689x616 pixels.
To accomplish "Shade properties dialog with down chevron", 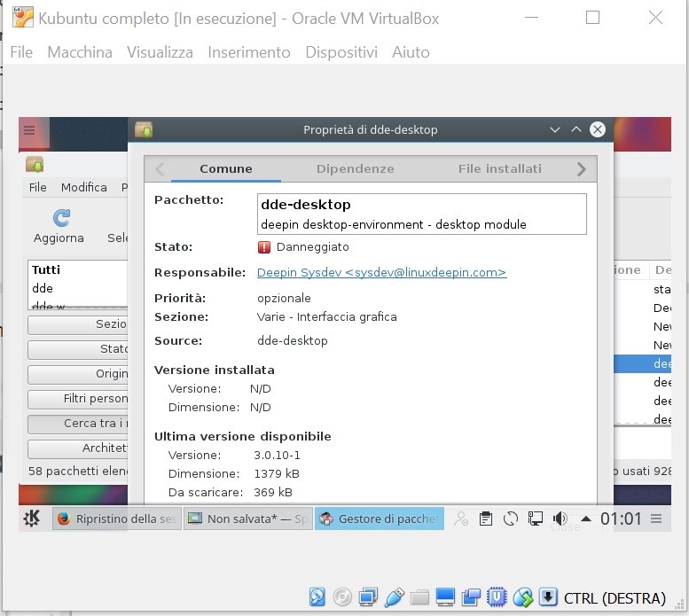I will click(x=555, y=129).
